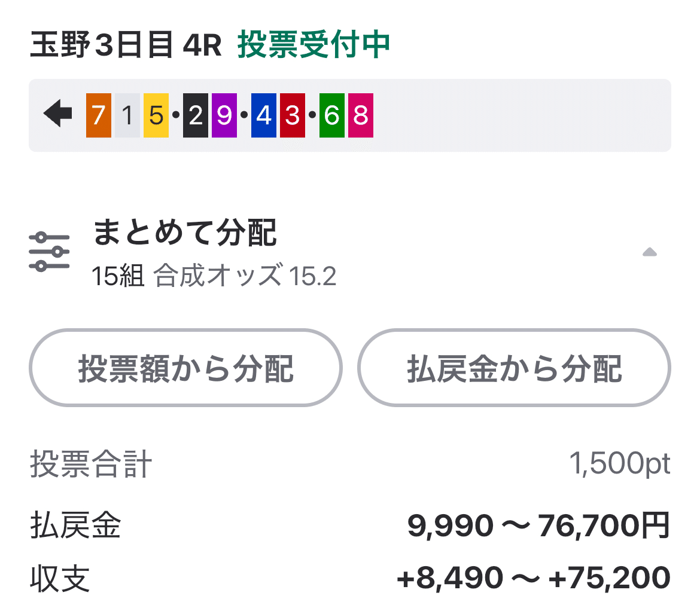Click the back arrow to return
Image resolution: width=700 pixels, height=608 pixels.
57,114
